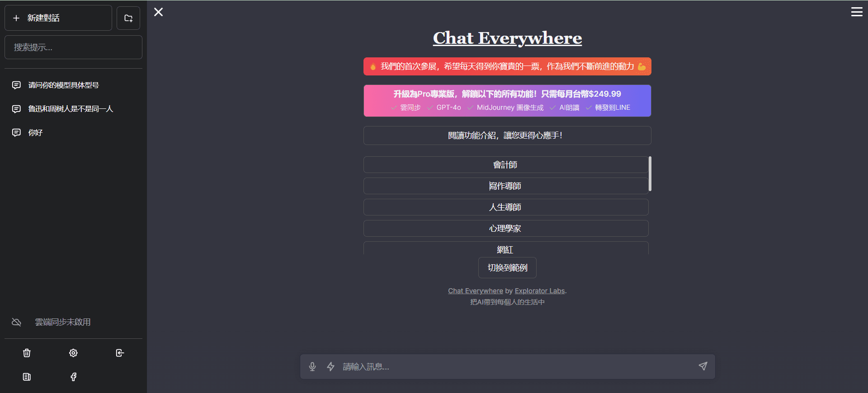Open the Chat Everywhere title link
868x393 pixels.
click(507, 38)
